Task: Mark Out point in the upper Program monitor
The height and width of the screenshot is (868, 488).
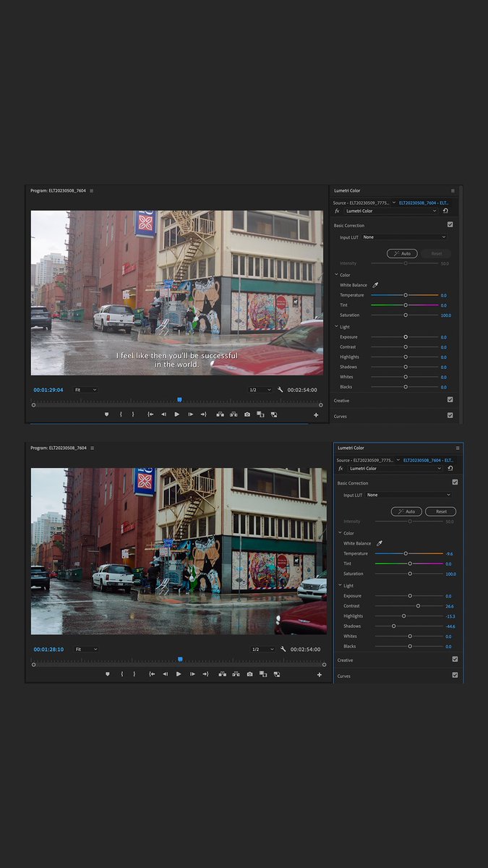Action: [x=134, y=414]
